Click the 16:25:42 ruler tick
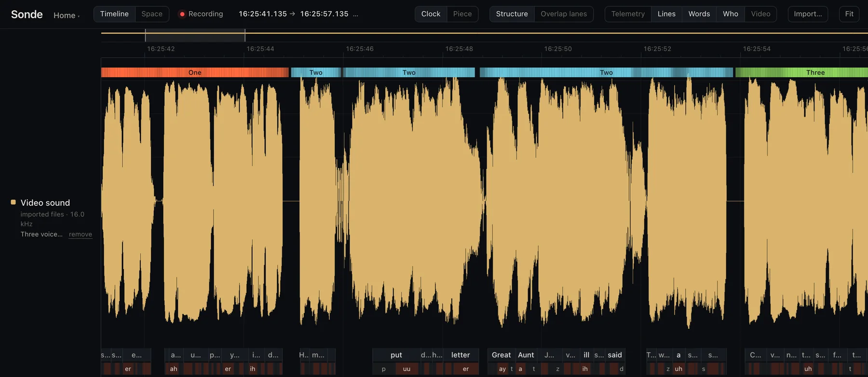 point(161,49)
